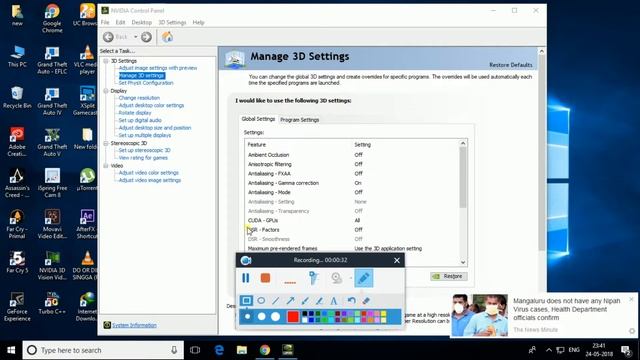The width and height of the screenshot is (640, 360).
Task: Open File Explorer from the taskbar
Action: pos(242,350)
